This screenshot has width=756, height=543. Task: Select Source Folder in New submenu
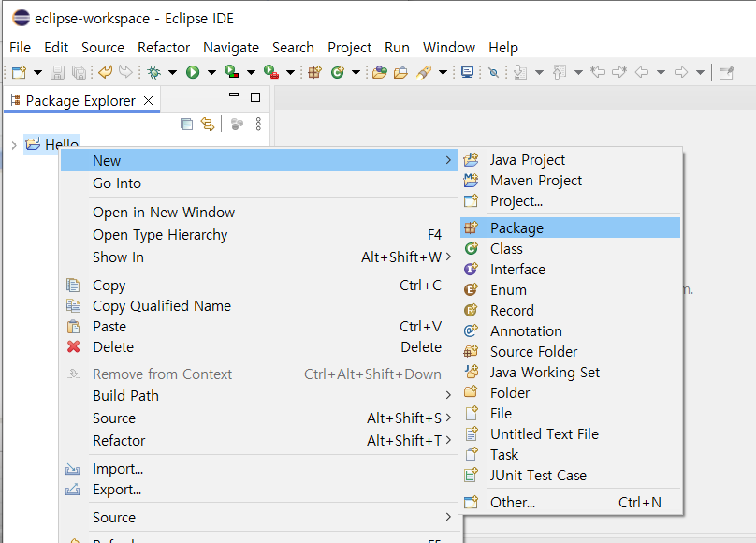tap(571, 352)
